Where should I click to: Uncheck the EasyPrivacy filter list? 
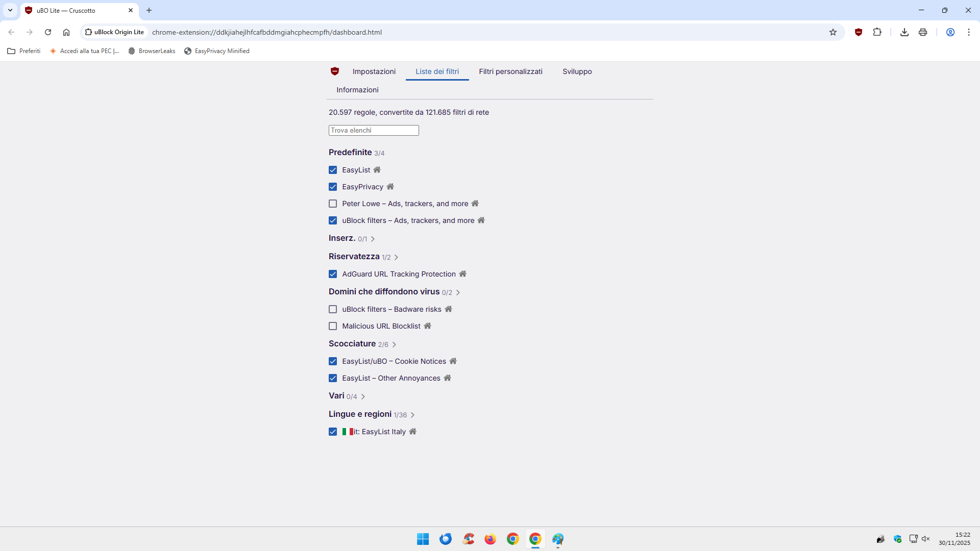click(x=333, y=187)
